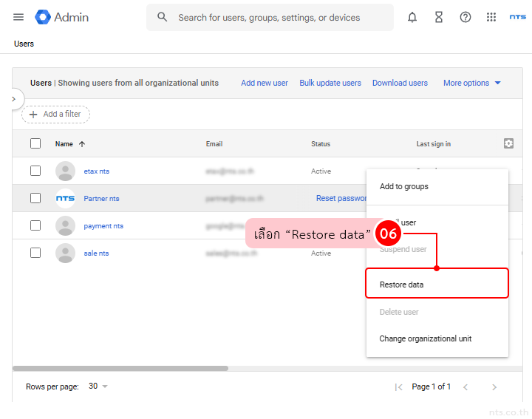Open the tasks hourglass icon
The image size is (532, 419).
tap(439, 17)
